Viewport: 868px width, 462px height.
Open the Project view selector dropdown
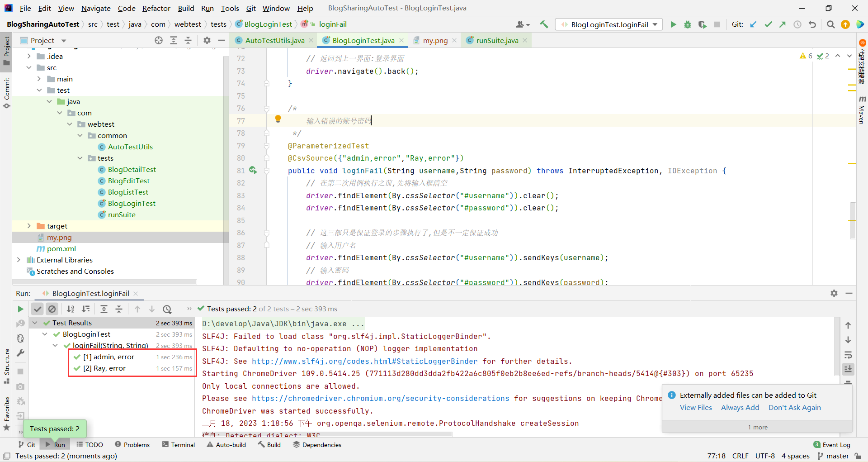click(x=64, y=41)
